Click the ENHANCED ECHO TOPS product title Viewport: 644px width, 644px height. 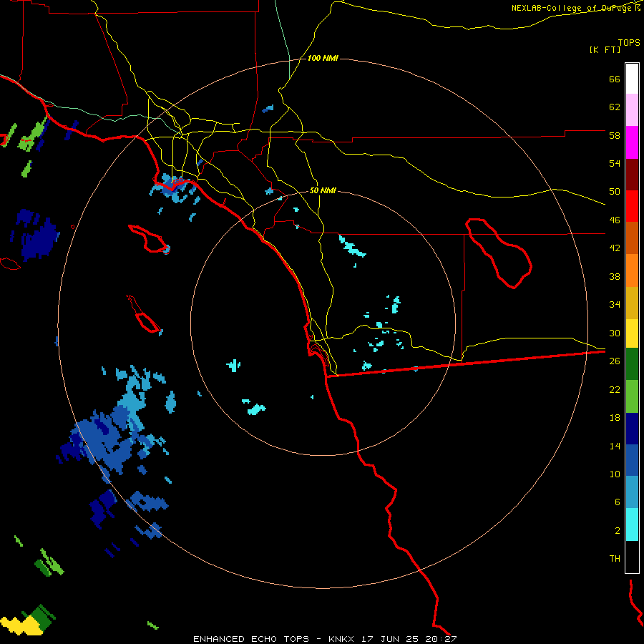point(251,639)
